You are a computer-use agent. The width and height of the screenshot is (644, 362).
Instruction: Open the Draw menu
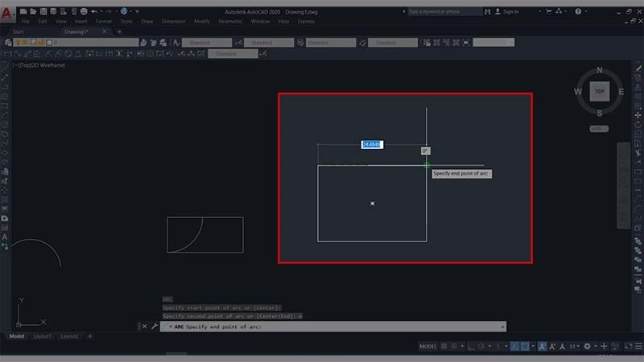tap(147, 22)
